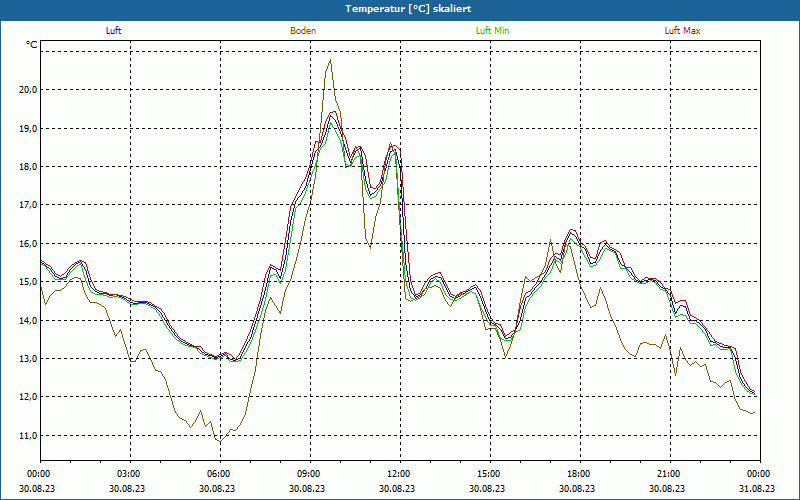
Task: Click the 09:00 time label
Action: 307,474
